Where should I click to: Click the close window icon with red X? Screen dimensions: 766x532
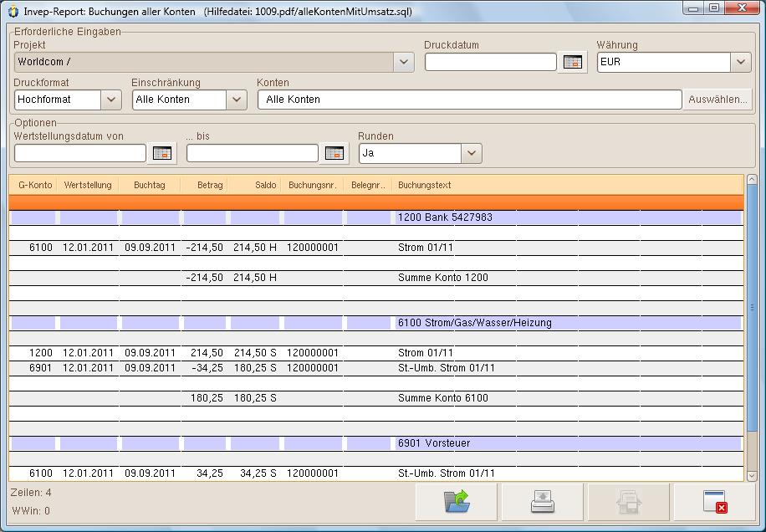point(715,502)
